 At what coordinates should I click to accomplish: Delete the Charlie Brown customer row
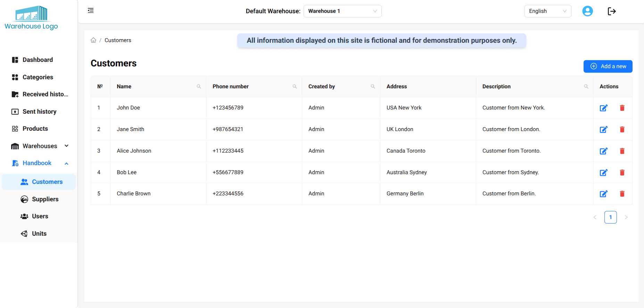point(622,194)
